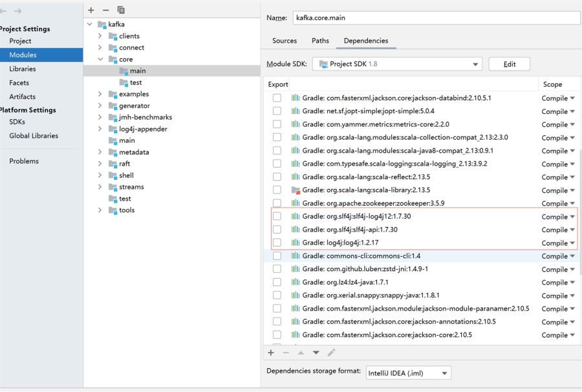
Task: Check Export for lz4-java 1.7.1
Action: coord(277,282)
